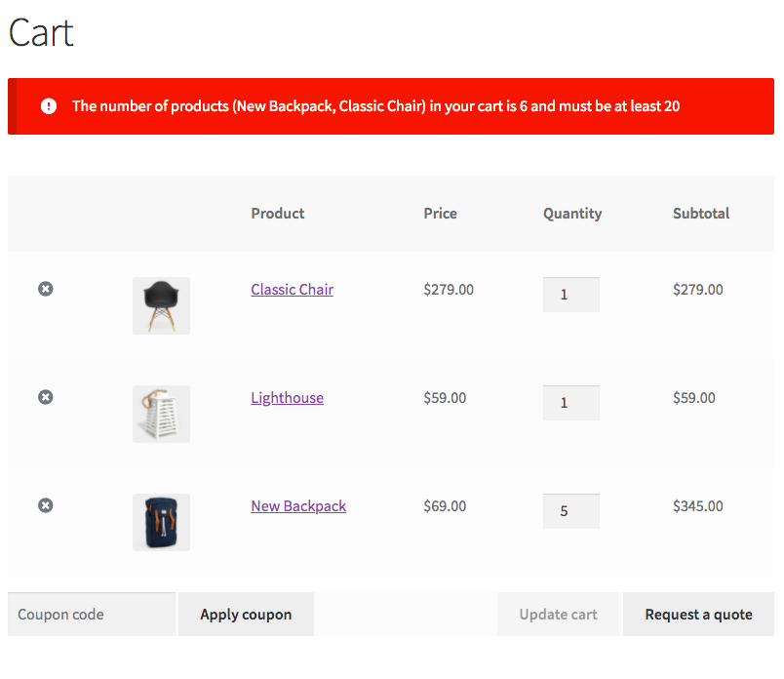Open the Classic Chair product link
The height and width of the screenshot is (679, 784).
[292, 290]
